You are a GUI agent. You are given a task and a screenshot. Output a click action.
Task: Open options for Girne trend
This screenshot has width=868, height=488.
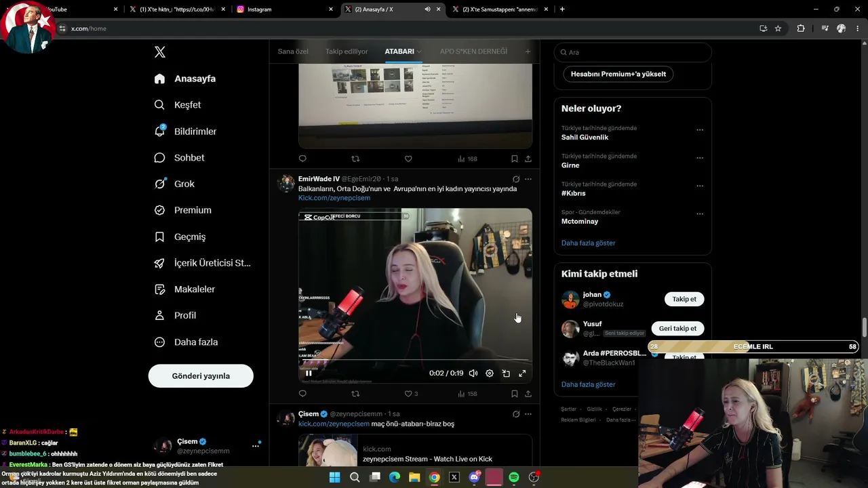700,158
